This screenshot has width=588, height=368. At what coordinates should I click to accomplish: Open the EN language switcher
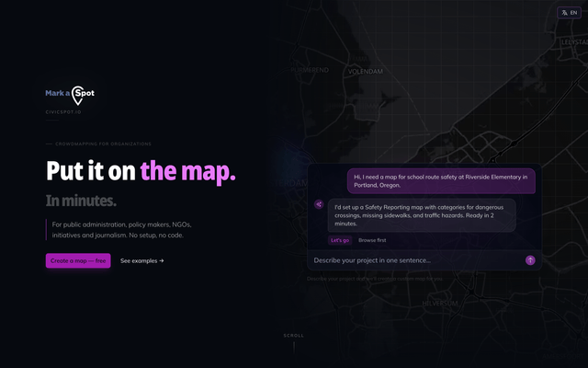pos(570,13)
